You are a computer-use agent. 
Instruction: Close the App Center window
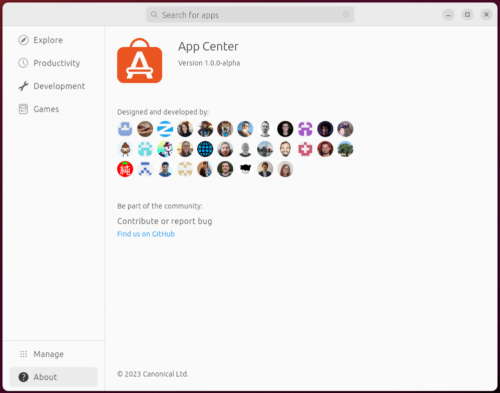[486, 15]
